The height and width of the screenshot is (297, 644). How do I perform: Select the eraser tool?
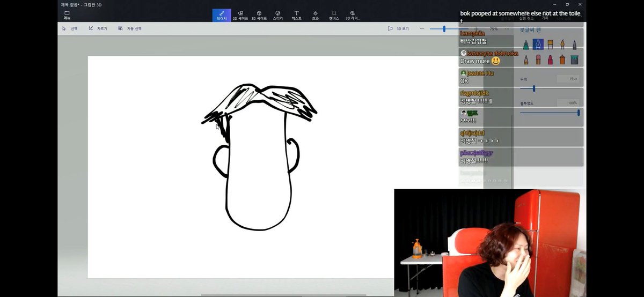click(538, 59)
